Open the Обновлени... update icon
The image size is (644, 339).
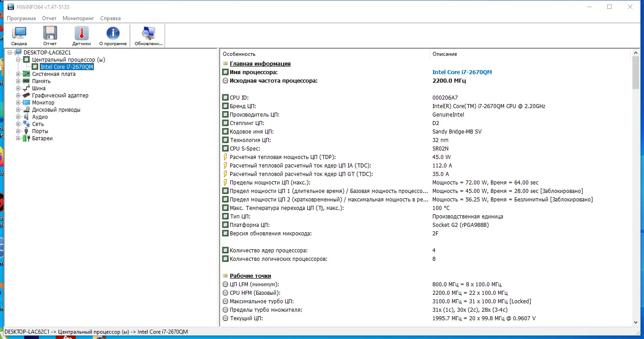(148, 36)
